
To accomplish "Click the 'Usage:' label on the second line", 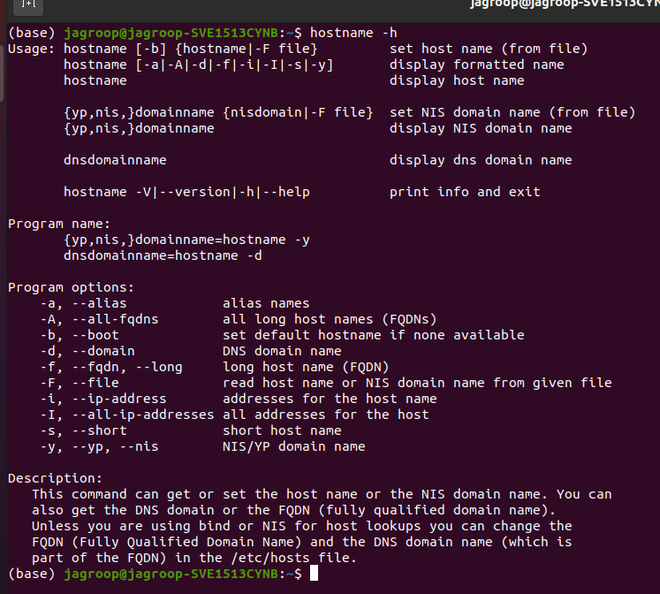I will pos(32,49).
